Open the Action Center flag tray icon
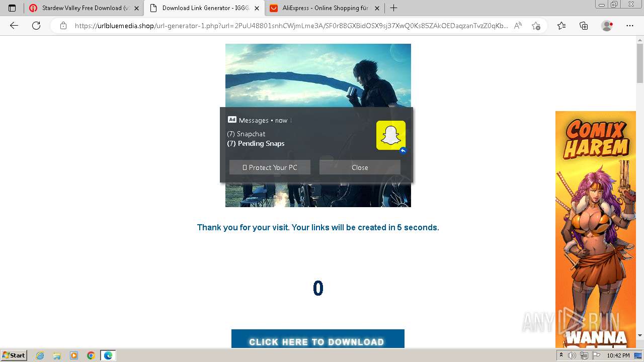Viewport: 644px width, 362px height. tap(596, 355)
